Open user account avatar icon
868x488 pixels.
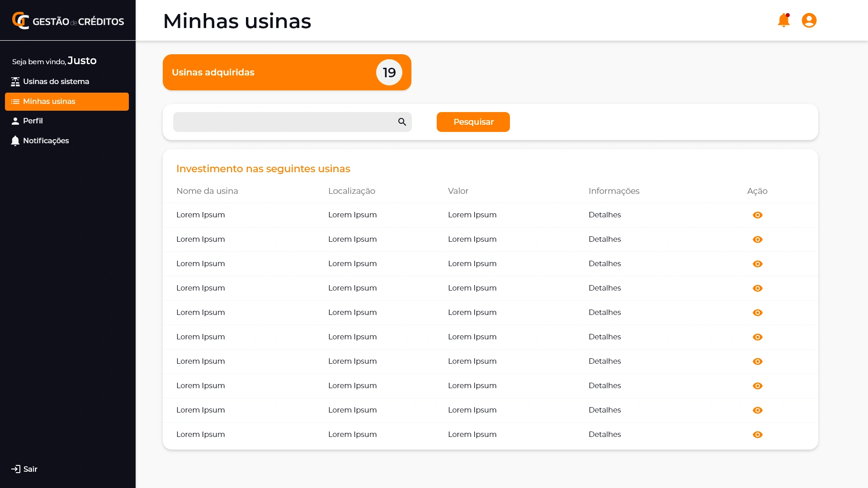click(x=809, y=20)
